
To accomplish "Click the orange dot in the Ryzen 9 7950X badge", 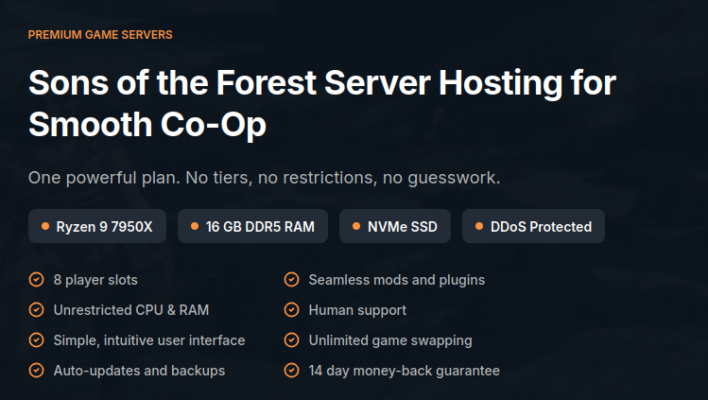I will pyautogui.click(x=45, y=226).
